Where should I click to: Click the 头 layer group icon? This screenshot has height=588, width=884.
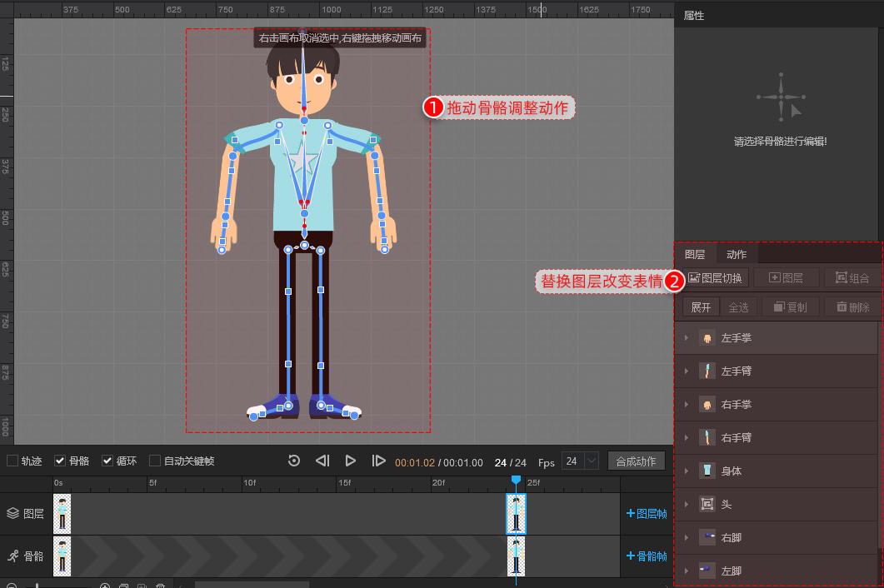(707, 505)
